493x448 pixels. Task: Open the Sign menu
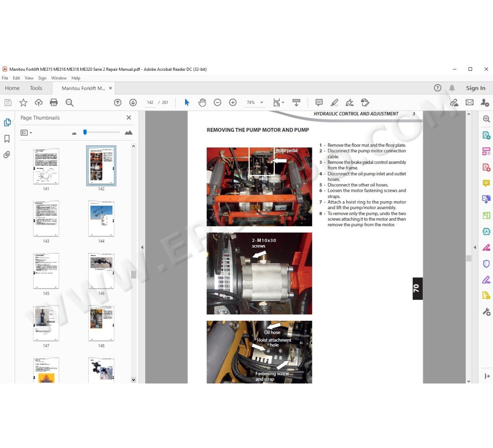tap(42, 78)
